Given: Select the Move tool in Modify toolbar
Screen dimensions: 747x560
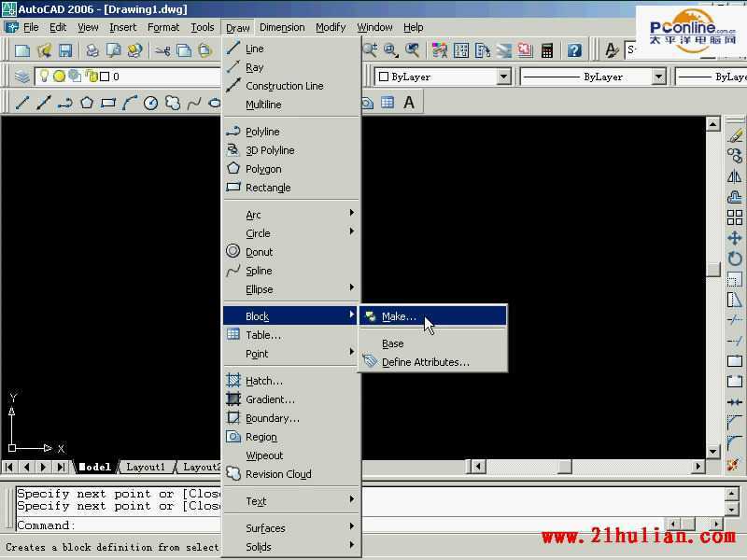Looking at the screenshot, I should click(x=735, y=238).
